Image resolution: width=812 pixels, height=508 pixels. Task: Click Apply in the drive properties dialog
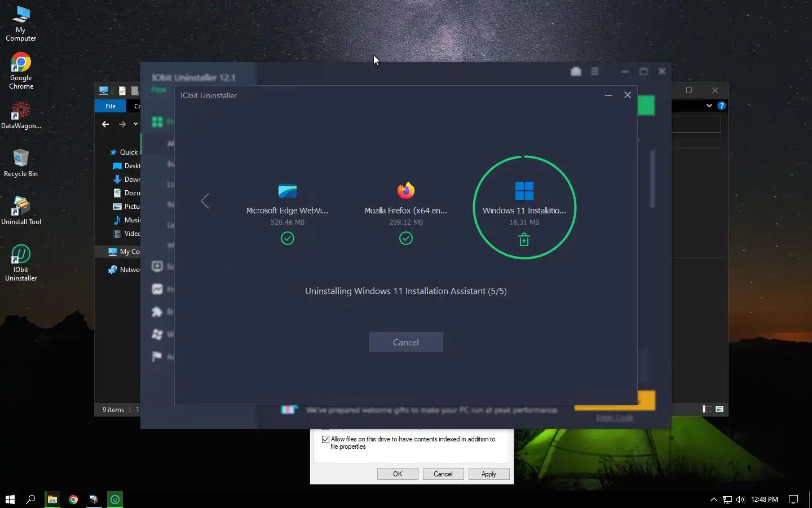coord(489,474)
